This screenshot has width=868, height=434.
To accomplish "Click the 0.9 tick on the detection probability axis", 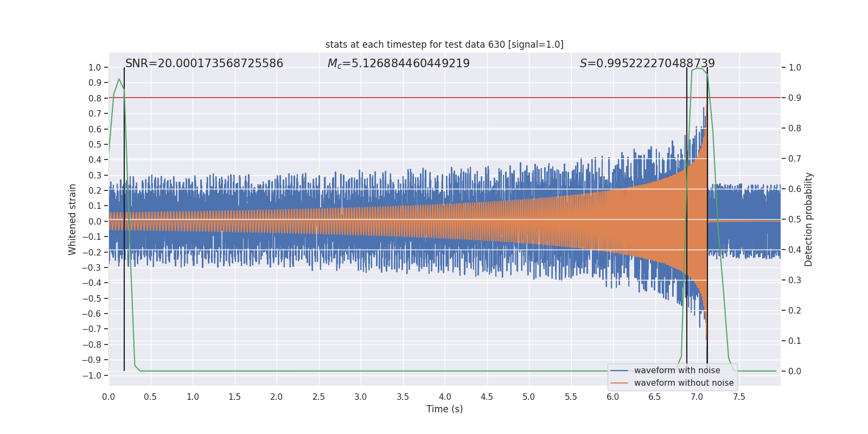I will [x=795, y=98].
